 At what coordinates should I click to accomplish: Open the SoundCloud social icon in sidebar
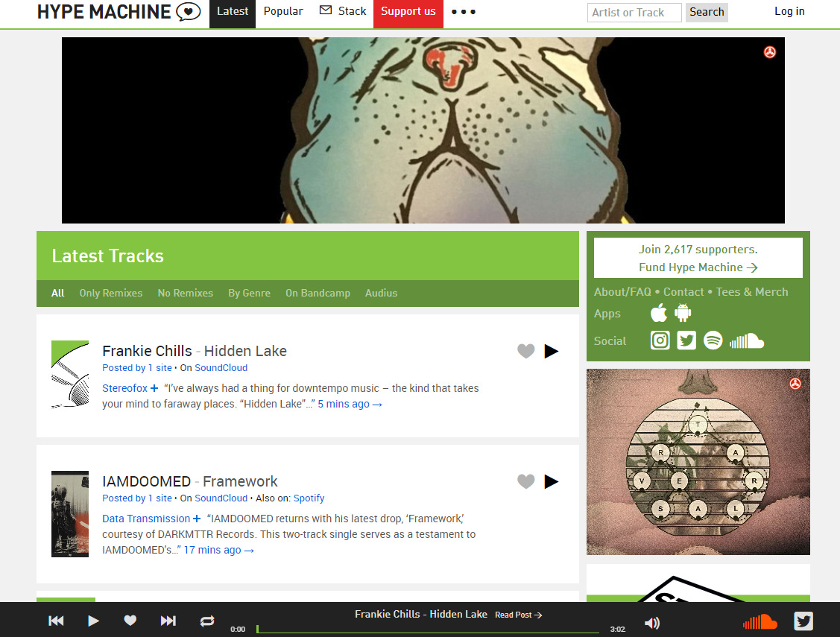tap(747, 341)
